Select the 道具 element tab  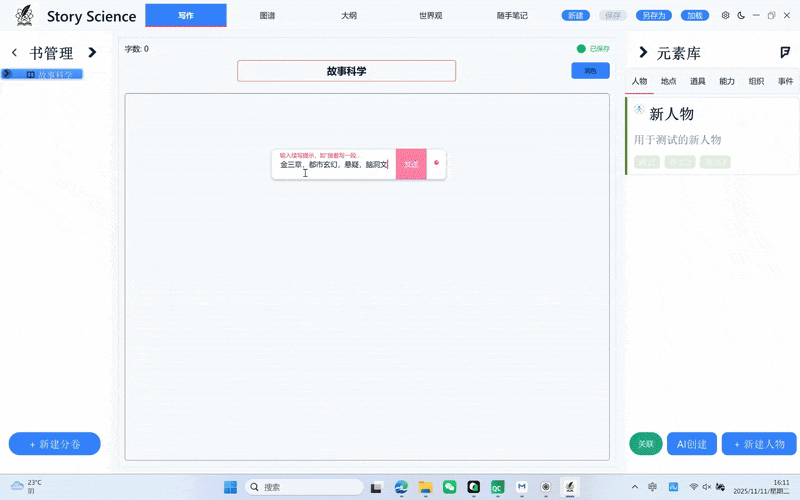[x=697, y=81]
